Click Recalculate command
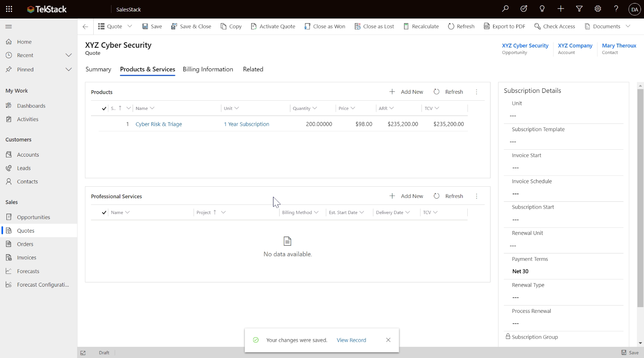 (x=421, y=26)
